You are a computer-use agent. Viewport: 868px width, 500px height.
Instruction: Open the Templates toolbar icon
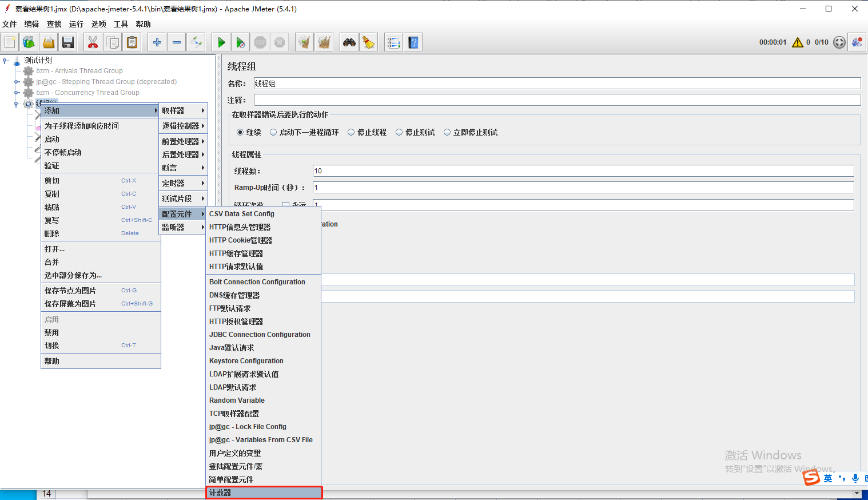click(x=29, y=42)
